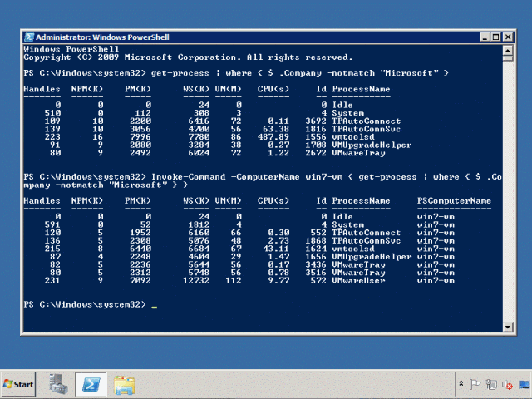The image size is (532, 399).
Task: Click the Action Center flag icon
Action: click(x=475, y=384)
